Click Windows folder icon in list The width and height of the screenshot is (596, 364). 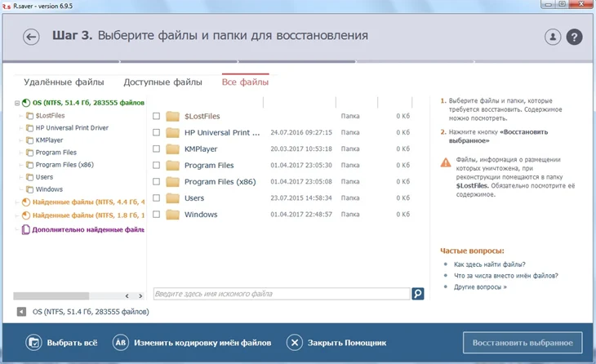coord(172,214)
